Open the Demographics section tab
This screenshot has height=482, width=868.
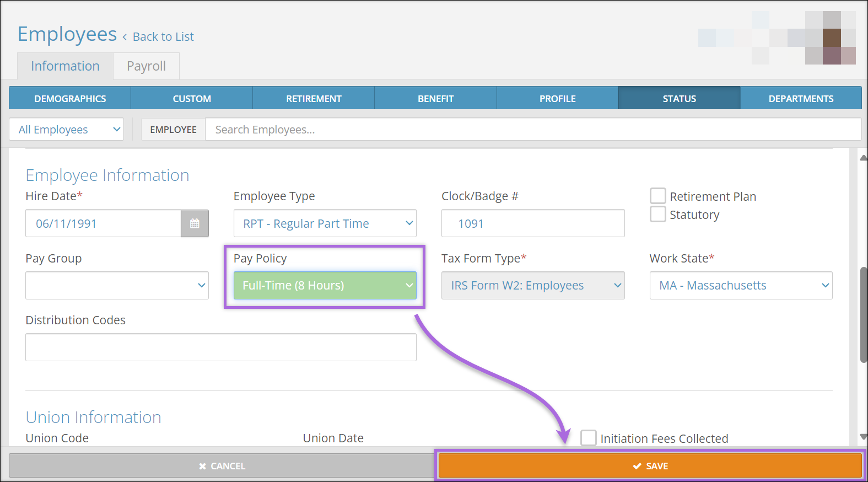pos(70,99)
